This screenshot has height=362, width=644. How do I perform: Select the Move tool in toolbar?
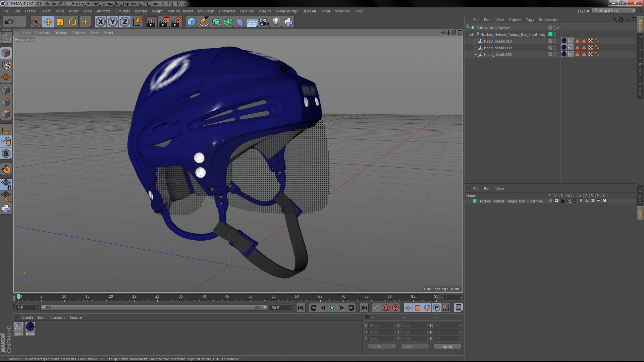[x=48, y=22]
